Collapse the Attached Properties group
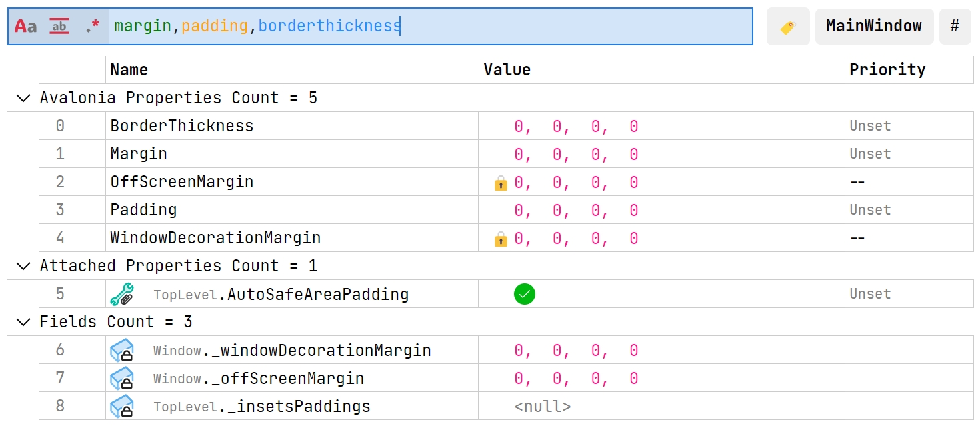 coord(23,266)
